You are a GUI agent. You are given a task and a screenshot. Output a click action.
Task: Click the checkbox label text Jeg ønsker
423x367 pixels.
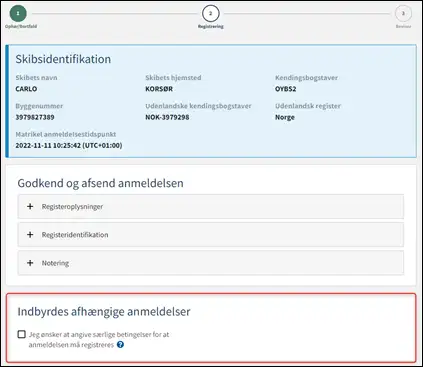(x=99, y=339)
